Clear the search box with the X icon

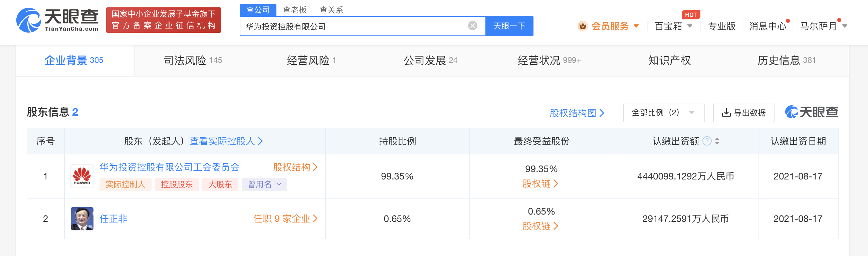(x=473, y=26)
